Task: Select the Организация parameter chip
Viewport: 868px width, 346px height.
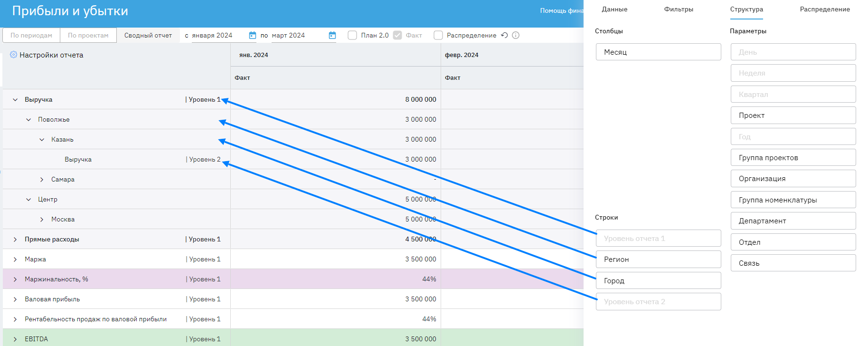Action: (x=793, y=178)
